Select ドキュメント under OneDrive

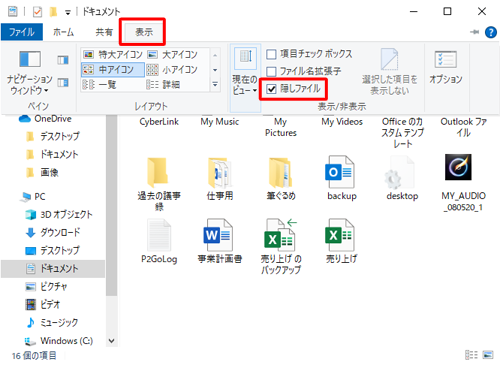(x=52, y=154)
